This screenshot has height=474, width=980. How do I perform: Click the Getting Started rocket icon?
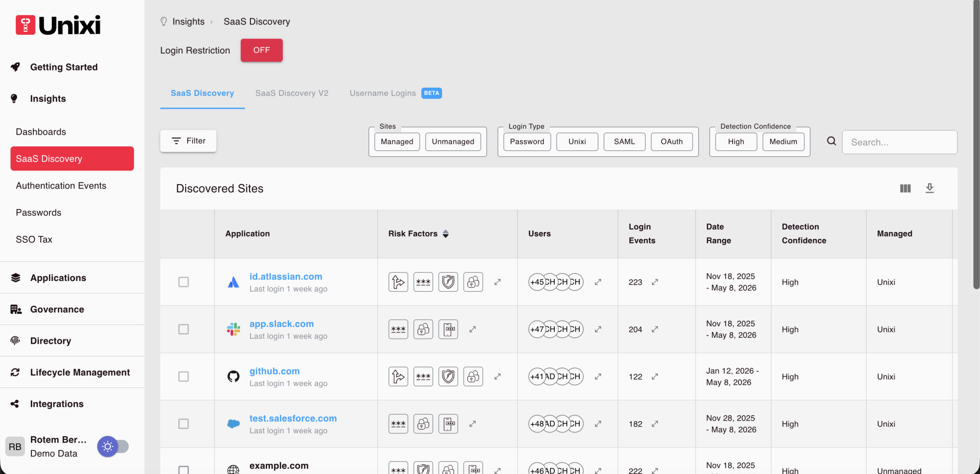tap(16, 67)
